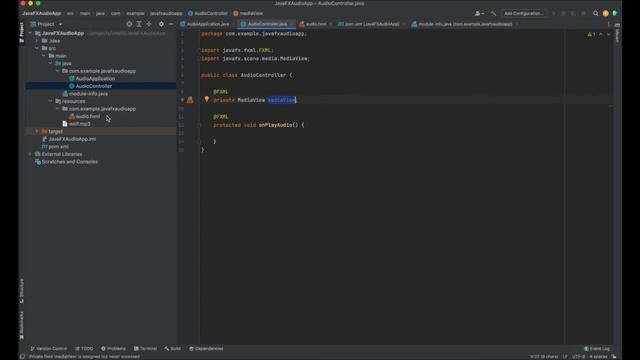The height and width of the screenshot is (360, 640).
Task: Click the Collapse All icon in Project panel
Action: tap(149, 24)
